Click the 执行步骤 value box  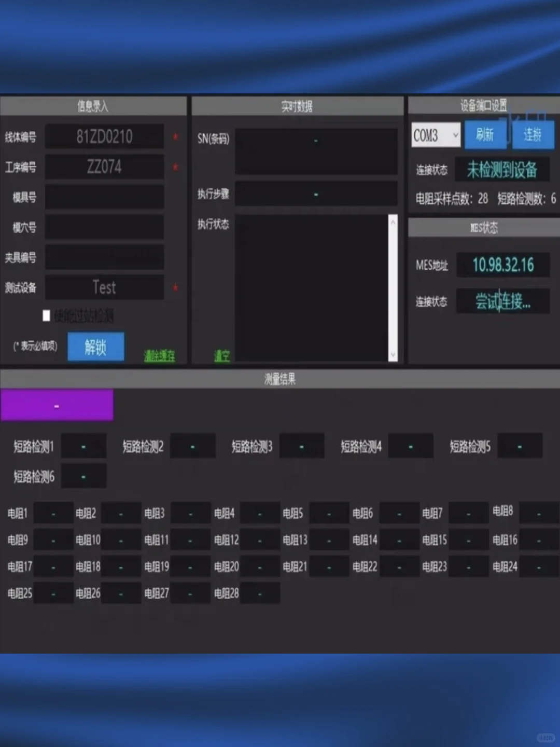316,194
